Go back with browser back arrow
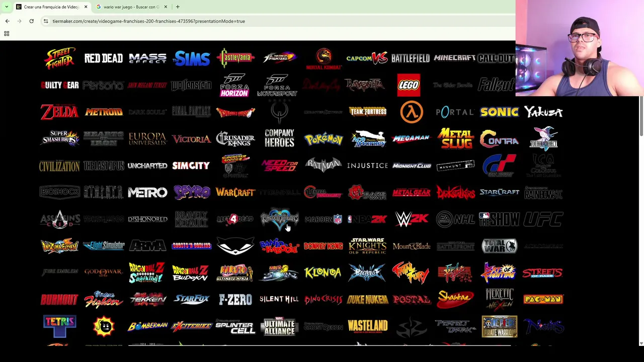 pyautogui.click(x=7, y=21)
